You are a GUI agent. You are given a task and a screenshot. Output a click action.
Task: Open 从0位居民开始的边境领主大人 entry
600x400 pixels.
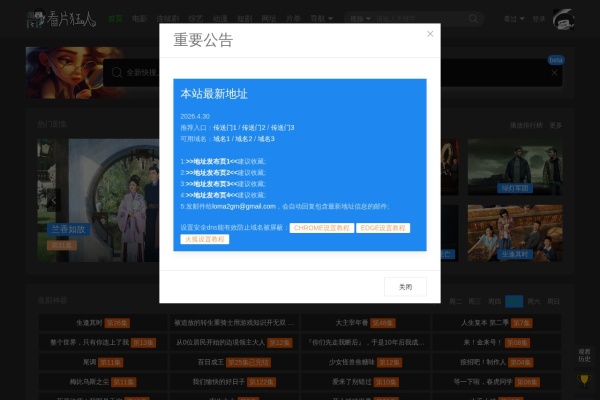[234, 343]
